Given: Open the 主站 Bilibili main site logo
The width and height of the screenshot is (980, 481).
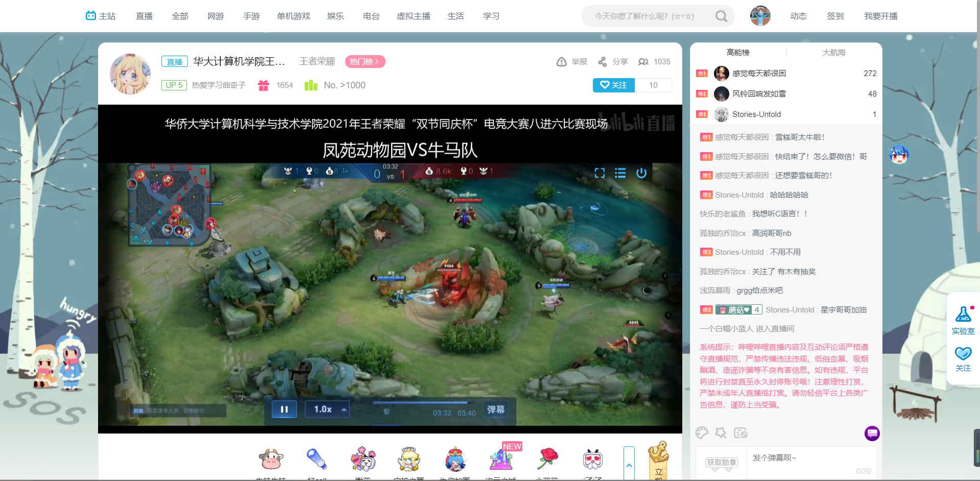Looking at the screenshot, I should [x=101, y=16].
